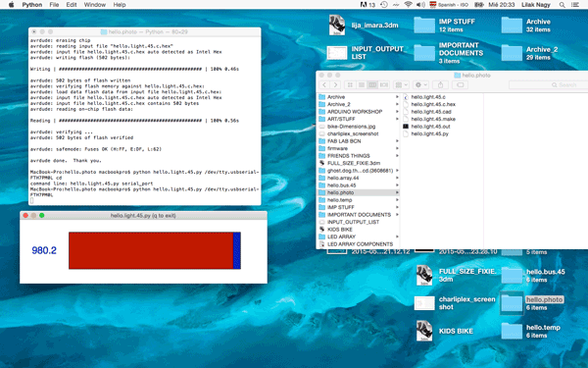Expand the ART/STUFF folder arrow
Viewport: 588px width, 368px height.
397,119
